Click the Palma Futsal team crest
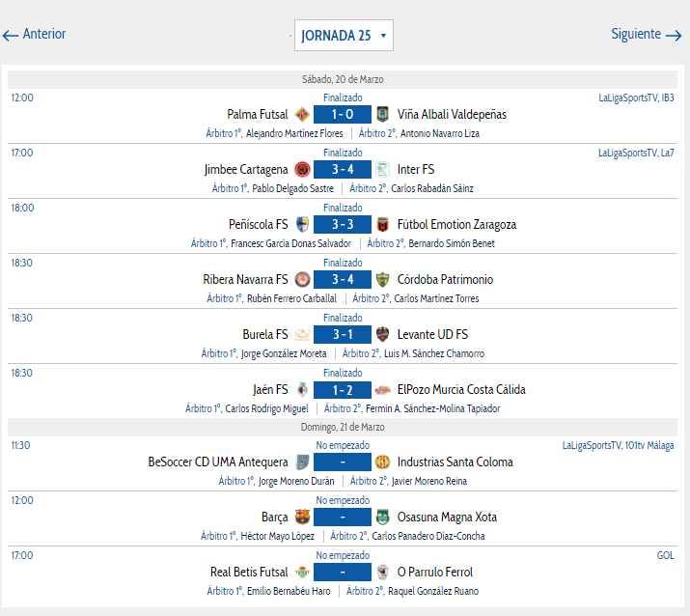Image resolution: width=690 pixels, height=616 pixels. click(302, 115)
